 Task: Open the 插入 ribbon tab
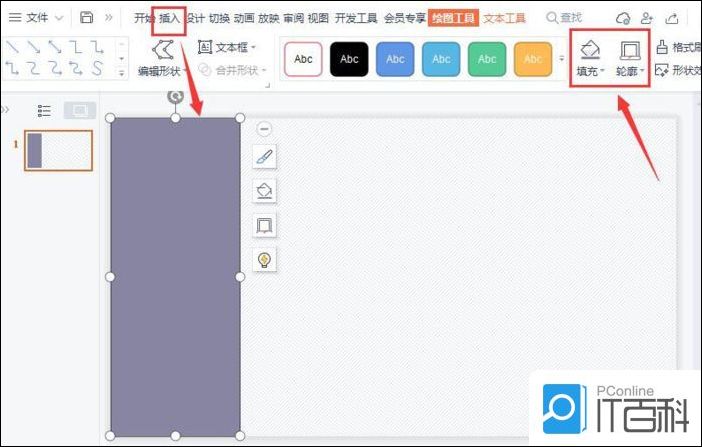[x=169, y=18]
